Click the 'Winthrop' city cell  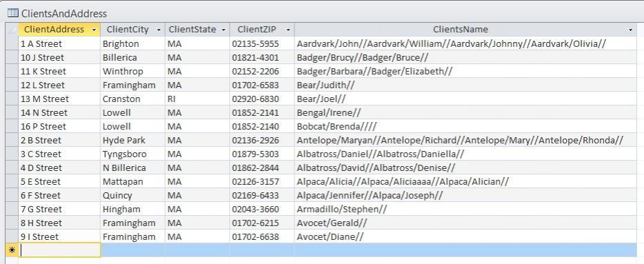pyautogui.click(x=132, y=72)
